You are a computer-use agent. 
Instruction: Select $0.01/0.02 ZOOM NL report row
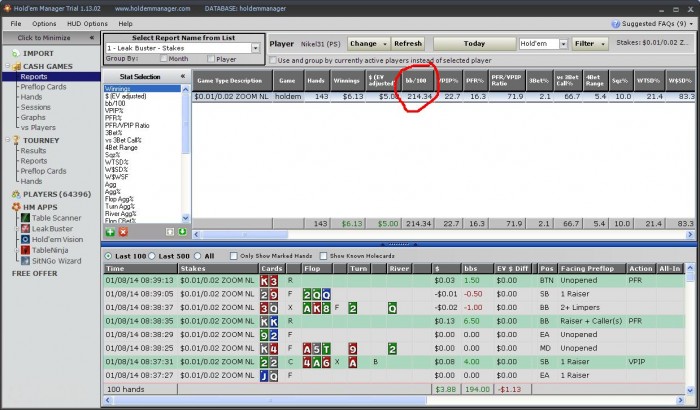coord(443,96)
